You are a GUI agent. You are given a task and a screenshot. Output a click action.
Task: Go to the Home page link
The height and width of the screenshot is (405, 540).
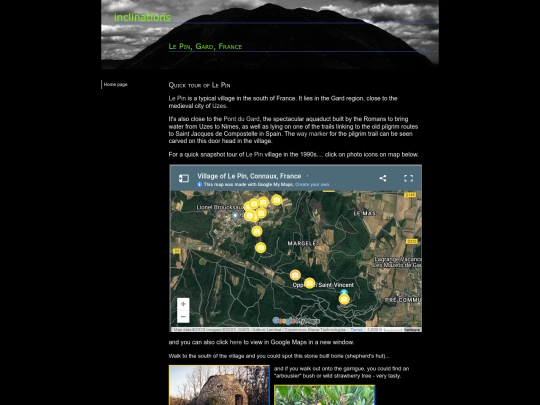coord(115,84)
